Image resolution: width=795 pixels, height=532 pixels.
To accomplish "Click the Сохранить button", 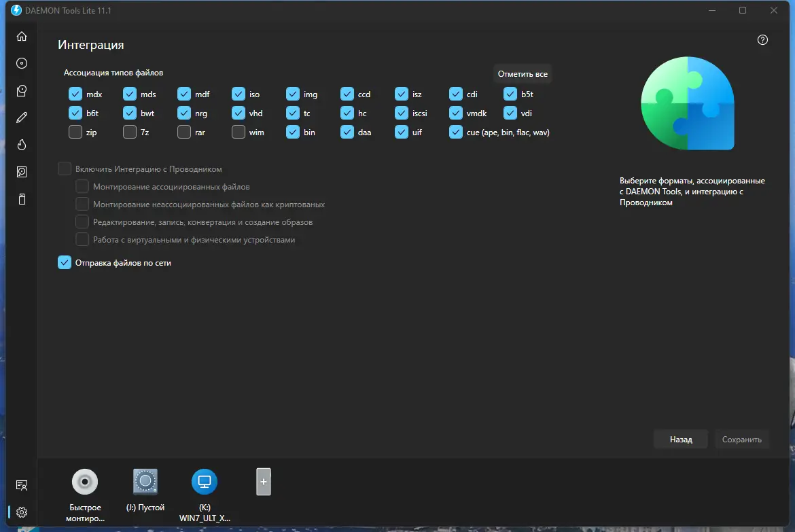I will click(741, 439).
